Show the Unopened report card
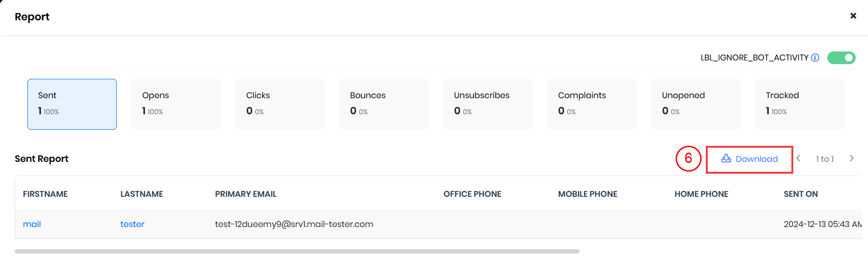868x278 pixels. (696, 104)
